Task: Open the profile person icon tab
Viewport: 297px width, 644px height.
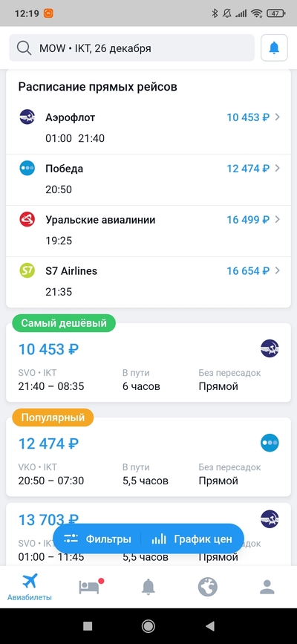Action: 267,587
